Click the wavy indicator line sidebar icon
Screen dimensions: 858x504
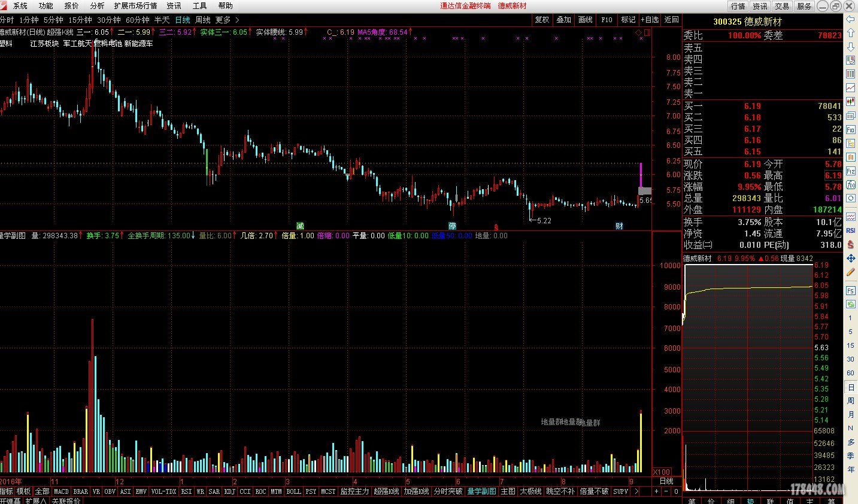tap(851, 217)
